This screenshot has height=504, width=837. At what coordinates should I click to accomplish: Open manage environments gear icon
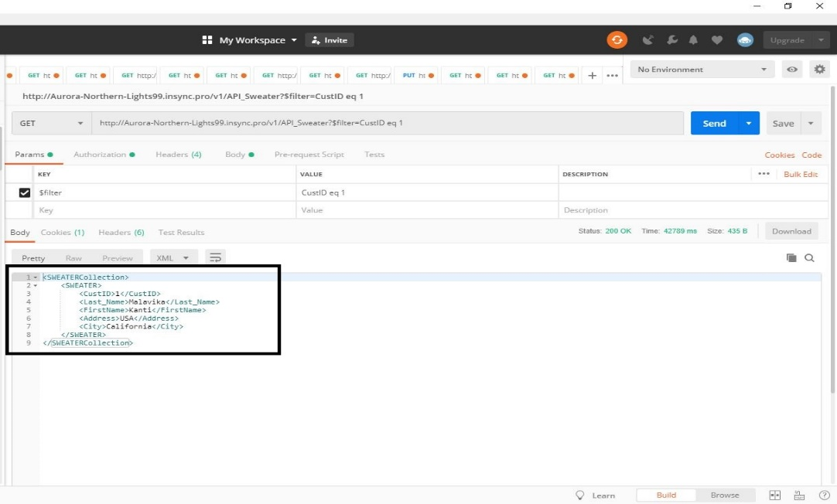[x=818, y=70]
